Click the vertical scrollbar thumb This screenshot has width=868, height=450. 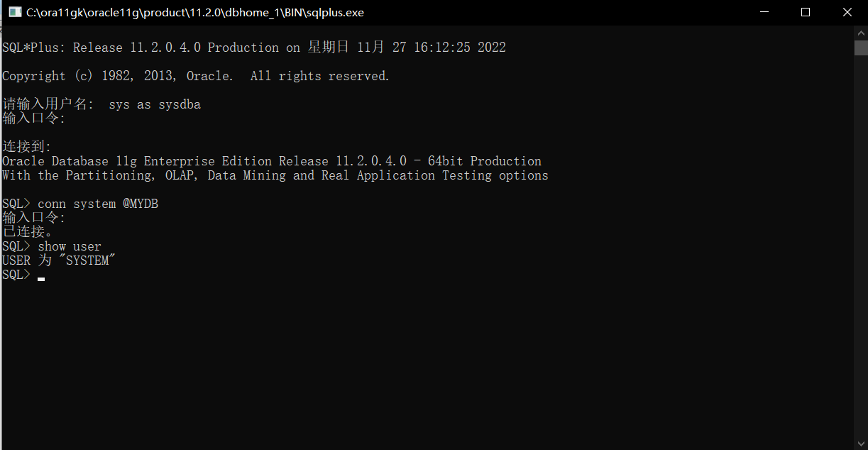coord(861,48)
